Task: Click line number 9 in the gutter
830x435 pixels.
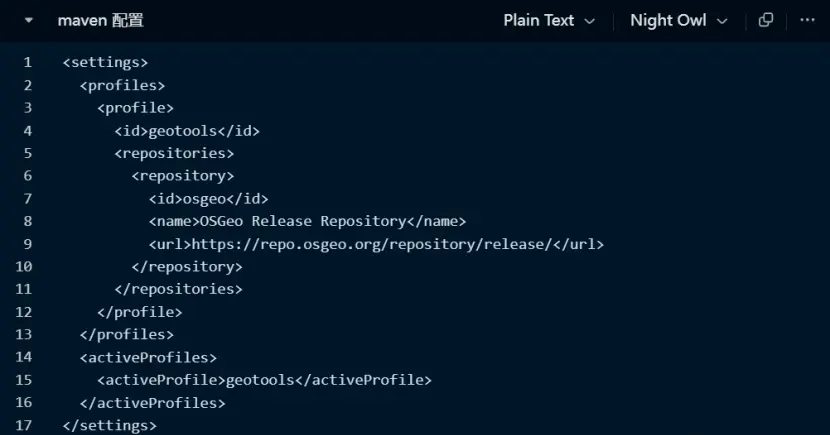Action: (x=27, y=244)
